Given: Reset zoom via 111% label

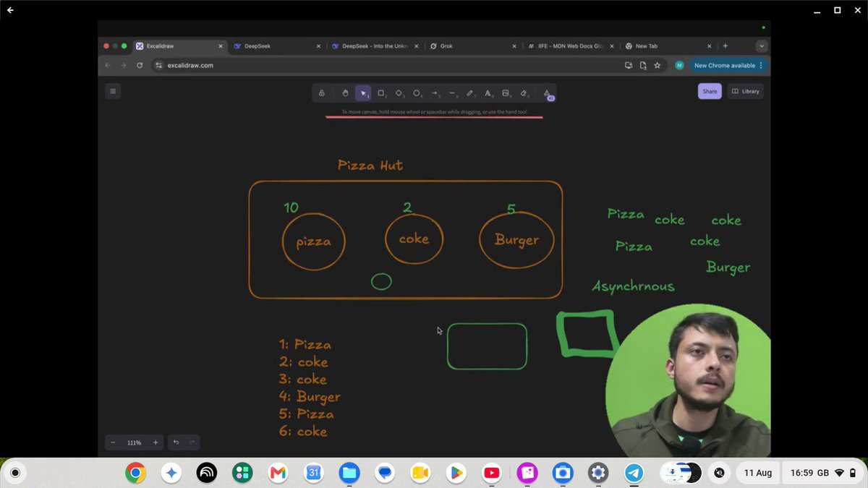Looking at the screenshot, I should tap(135, 442).
